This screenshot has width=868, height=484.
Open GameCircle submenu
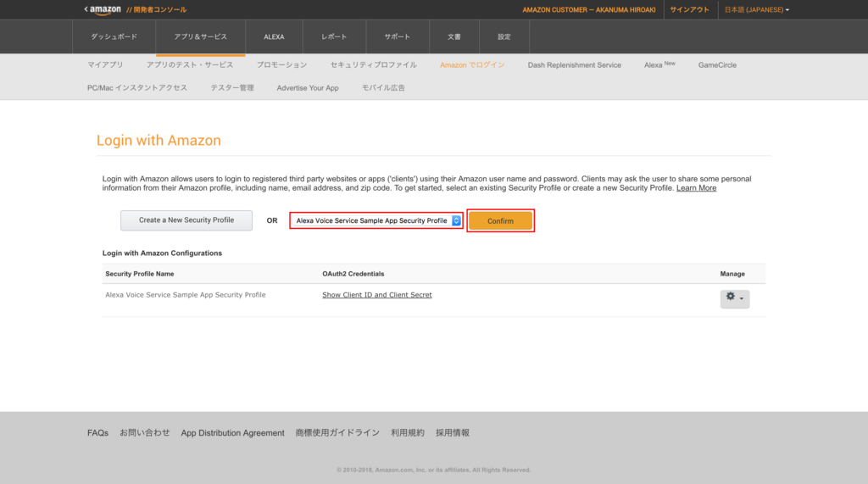coord(717,64)
